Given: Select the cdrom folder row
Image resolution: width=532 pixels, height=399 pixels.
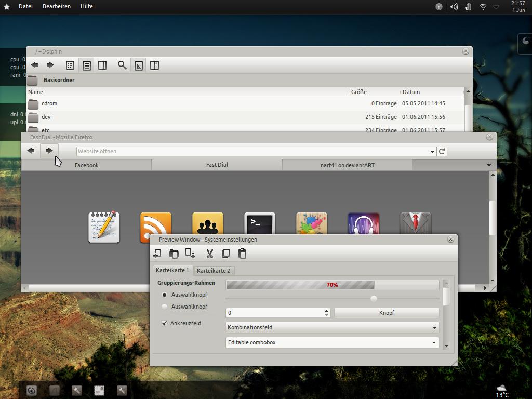Looking at the screenshot, I should 245,103.
